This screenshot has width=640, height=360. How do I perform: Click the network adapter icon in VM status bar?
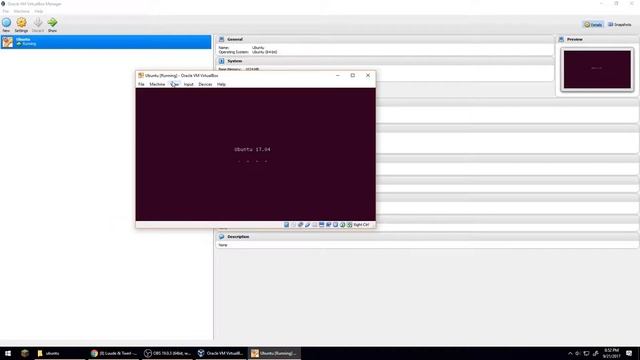pos(300,225)
